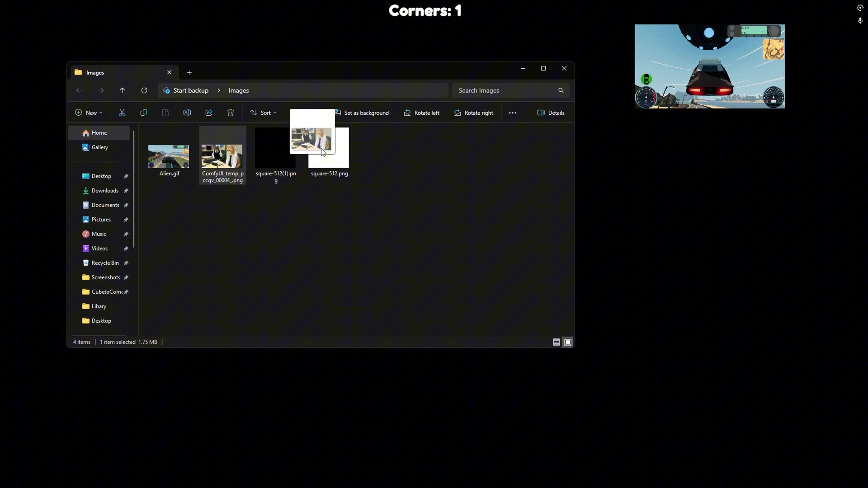Toggle the Details pane
Viewport: 868px width, 488px height.
point(551,113)
